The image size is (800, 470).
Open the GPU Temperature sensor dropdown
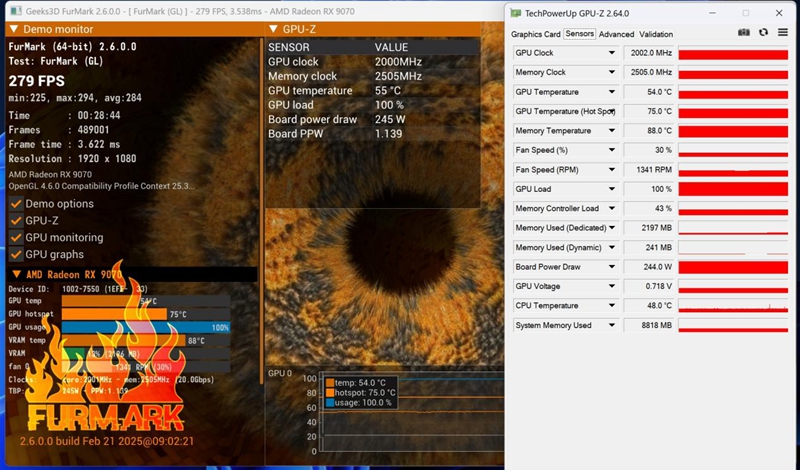click(611, 92)
